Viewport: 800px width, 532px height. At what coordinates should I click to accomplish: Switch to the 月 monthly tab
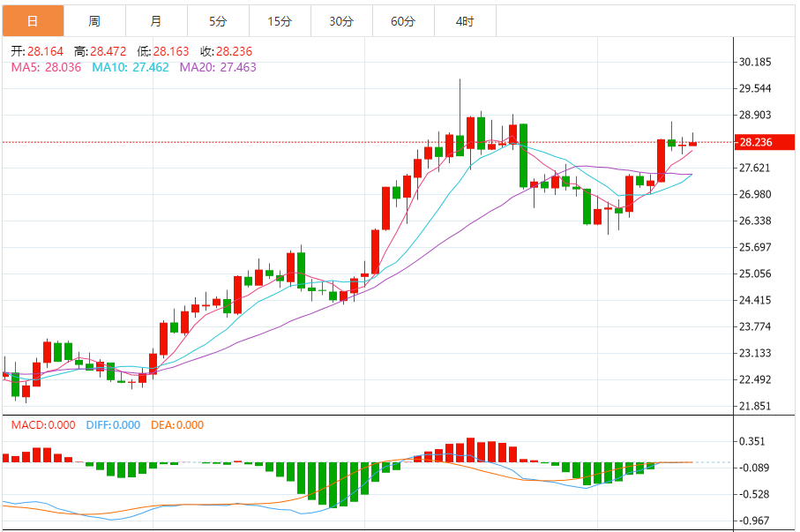click(x=157, y=21)
